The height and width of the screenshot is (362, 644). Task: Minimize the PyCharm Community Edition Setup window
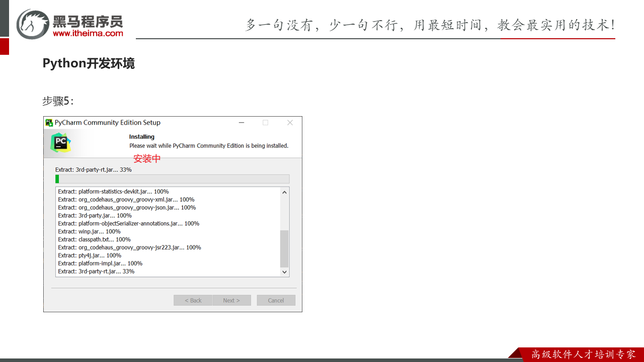pos(242,123)
